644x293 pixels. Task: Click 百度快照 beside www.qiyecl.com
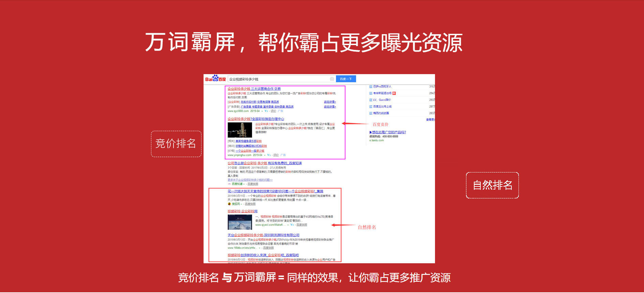coord(302,225)
